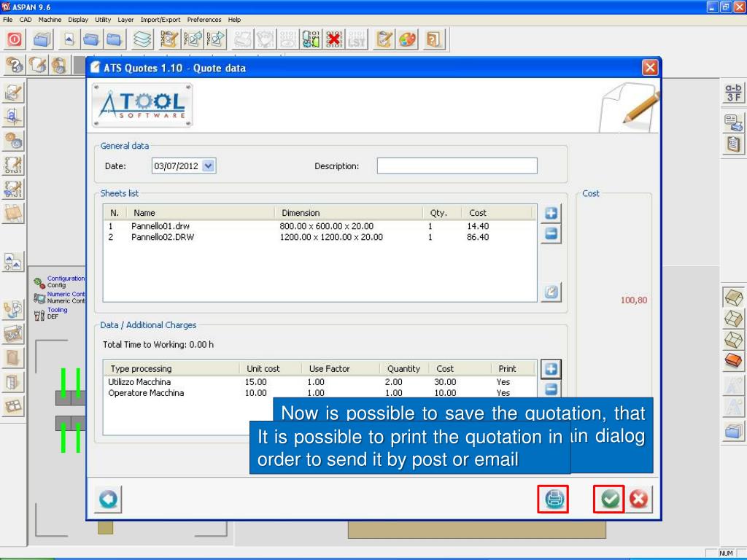Open the File menu
747x560 pixels.
click(7, 20)
